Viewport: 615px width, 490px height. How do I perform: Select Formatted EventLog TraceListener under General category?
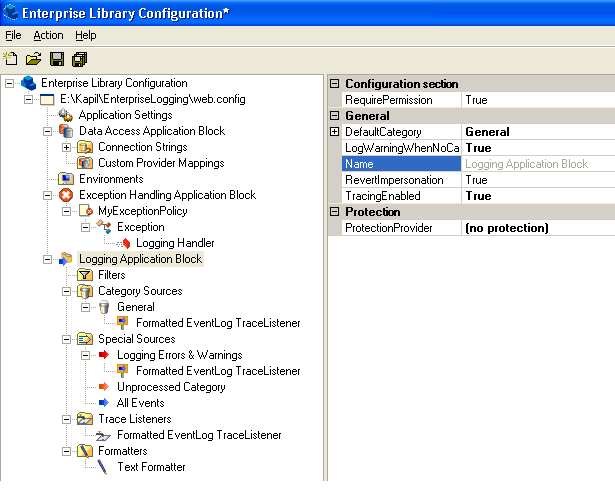click(218, 323)
